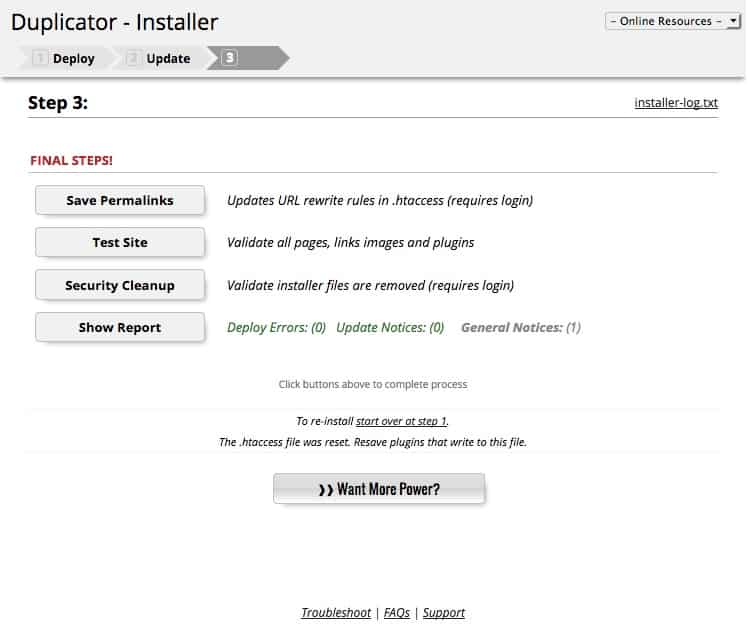
Task: Click the 'Validate all pages, links images and plugins' text
Action: pos(351,243)
